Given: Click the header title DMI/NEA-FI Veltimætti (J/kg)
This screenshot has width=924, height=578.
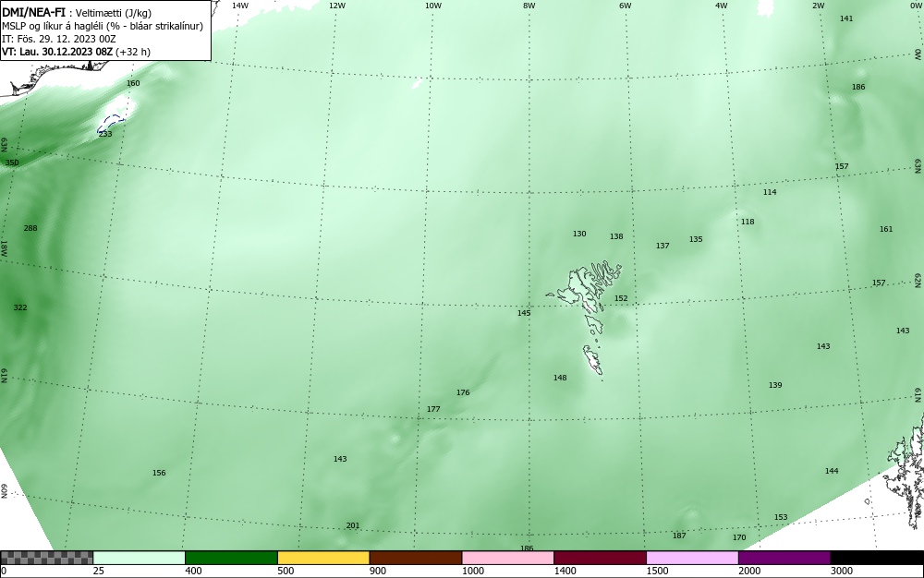Looking at the screenshot, I should point(77,12).
